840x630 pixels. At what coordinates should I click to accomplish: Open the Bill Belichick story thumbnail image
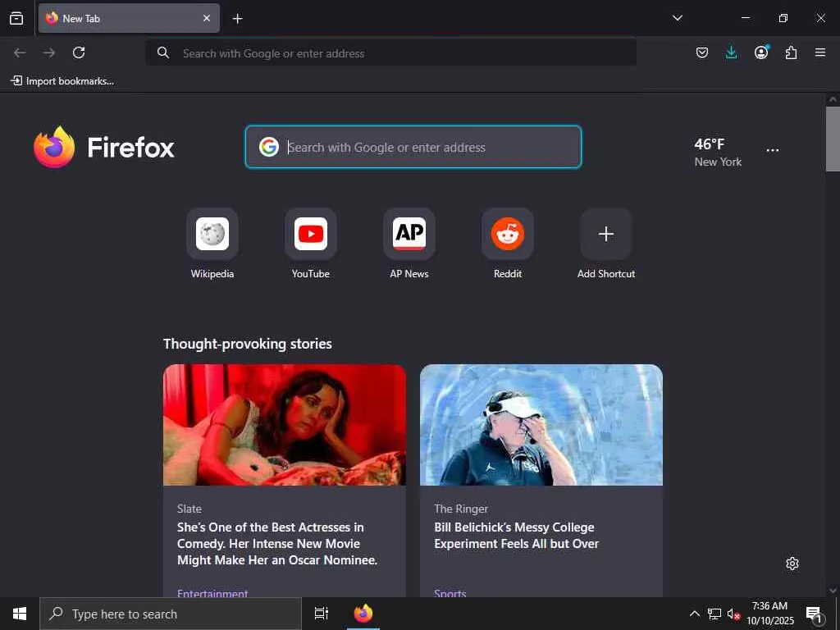tap(541, 425)
